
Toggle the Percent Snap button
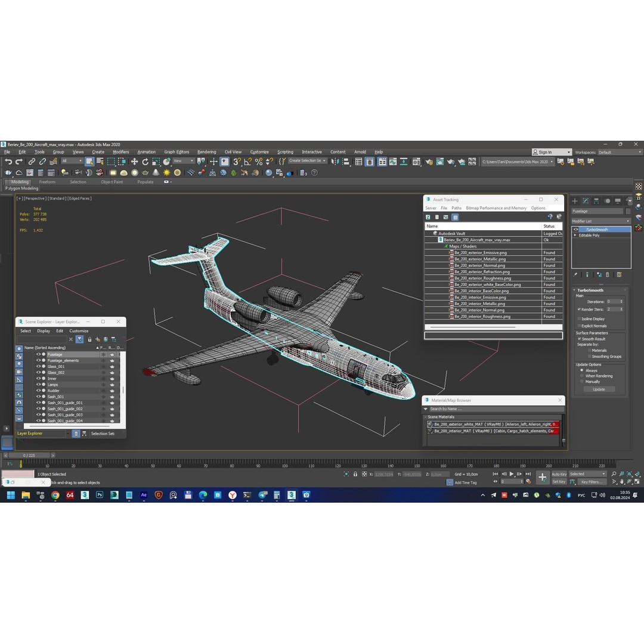click(258, 162)
